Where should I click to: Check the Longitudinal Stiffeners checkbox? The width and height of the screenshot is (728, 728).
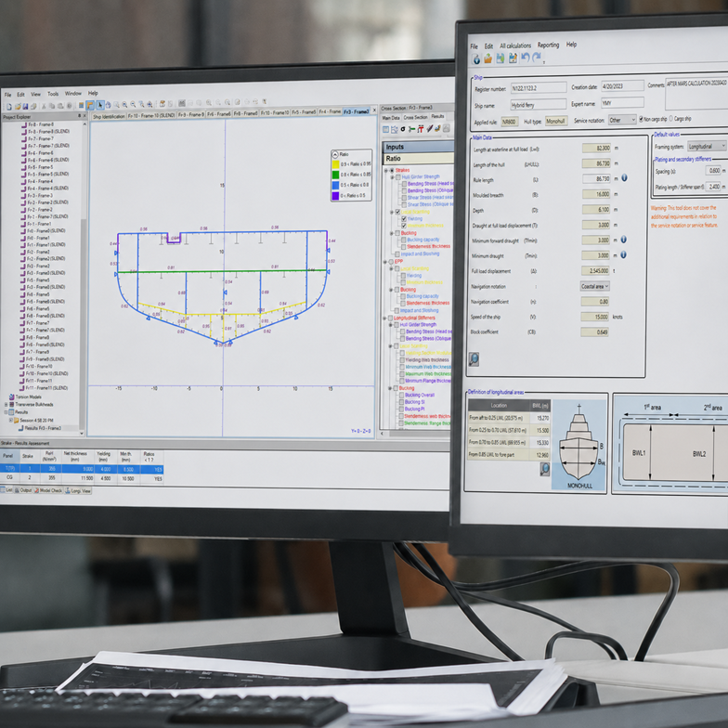(x=390, y=318)
